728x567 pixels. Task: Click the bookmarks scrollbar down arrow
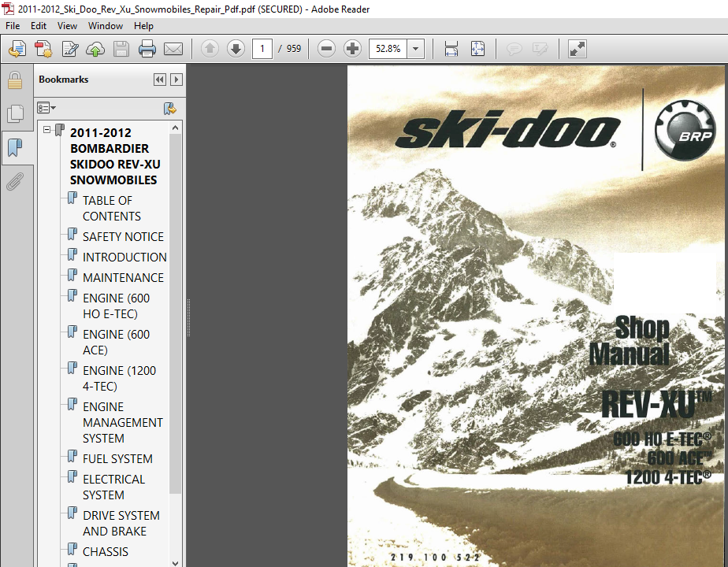(175, 563)
